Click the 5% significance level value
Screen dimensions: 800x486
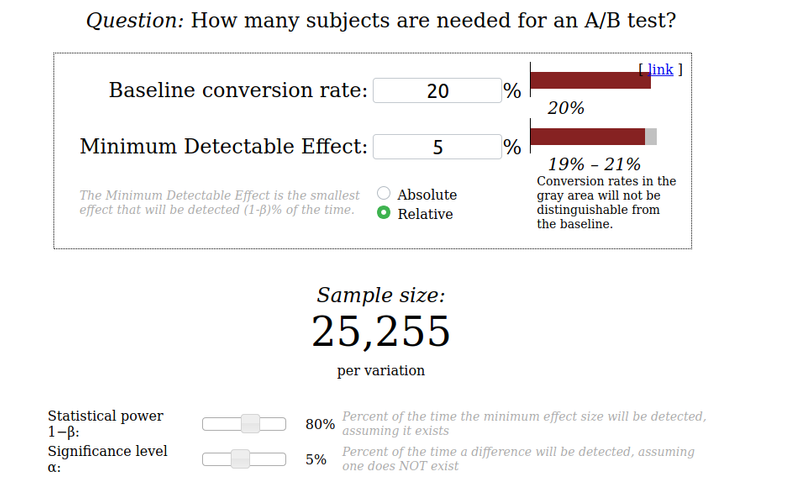(x=316, y=459)
